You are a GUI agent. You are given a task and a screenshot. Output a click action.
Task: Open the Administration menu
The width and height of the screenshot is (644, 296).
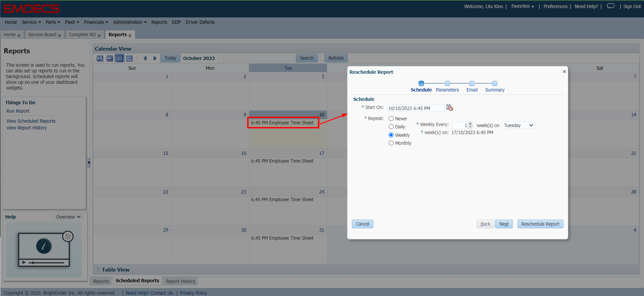pos(129,22)
